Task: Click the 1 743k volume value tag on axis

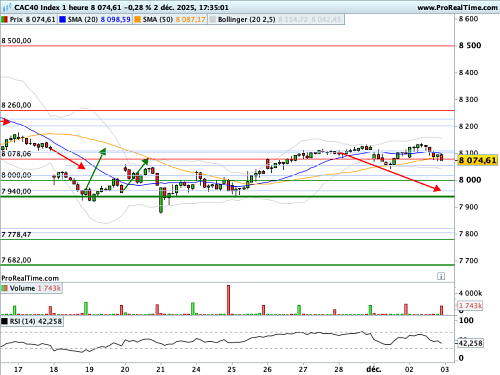Action: (470, 306)
